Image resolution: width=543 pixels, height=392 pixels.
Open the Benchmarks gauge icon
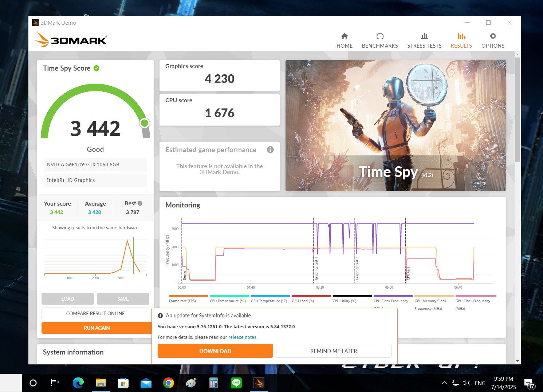[x=380, y=36]
